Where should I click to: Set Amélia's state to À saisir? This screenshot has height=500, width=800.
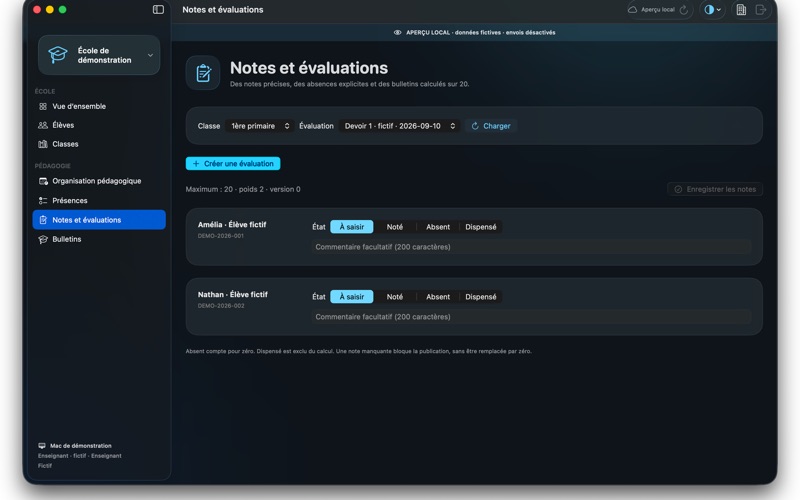(352, 227)
